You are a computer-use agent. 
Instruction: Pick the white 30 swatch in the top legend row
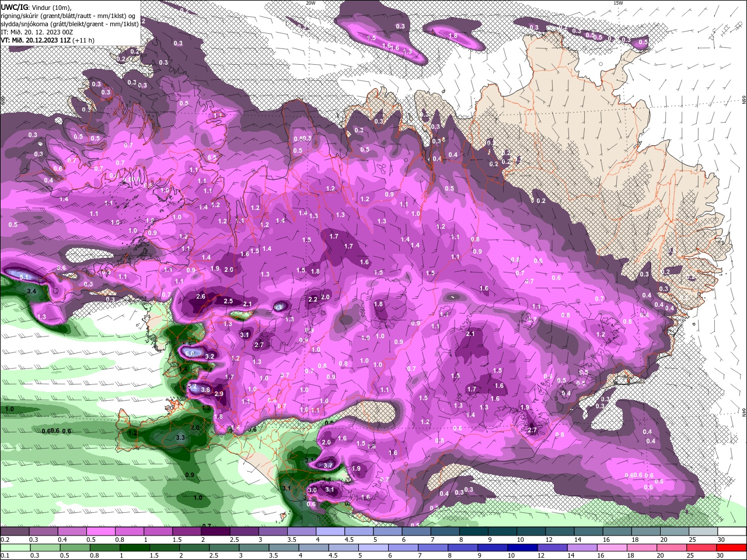(732, 531)
